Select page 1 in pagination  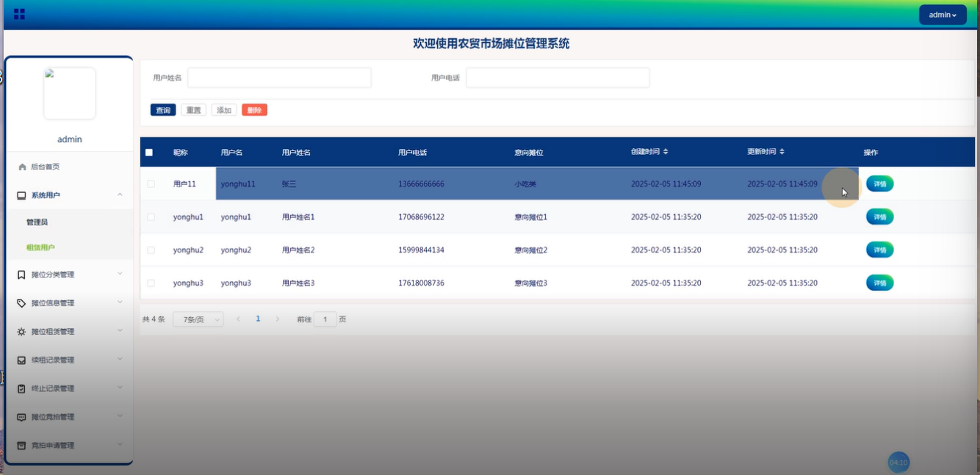click(258, 319)
